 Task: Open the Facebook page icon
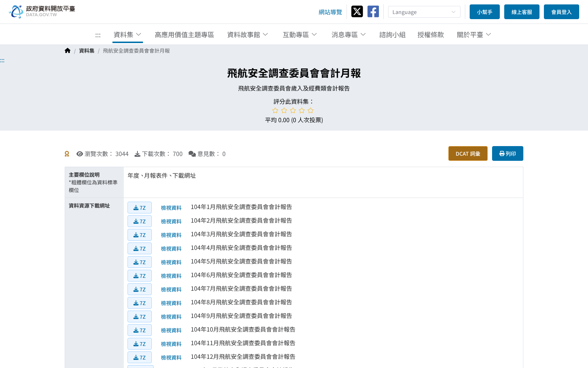point(373,11)
